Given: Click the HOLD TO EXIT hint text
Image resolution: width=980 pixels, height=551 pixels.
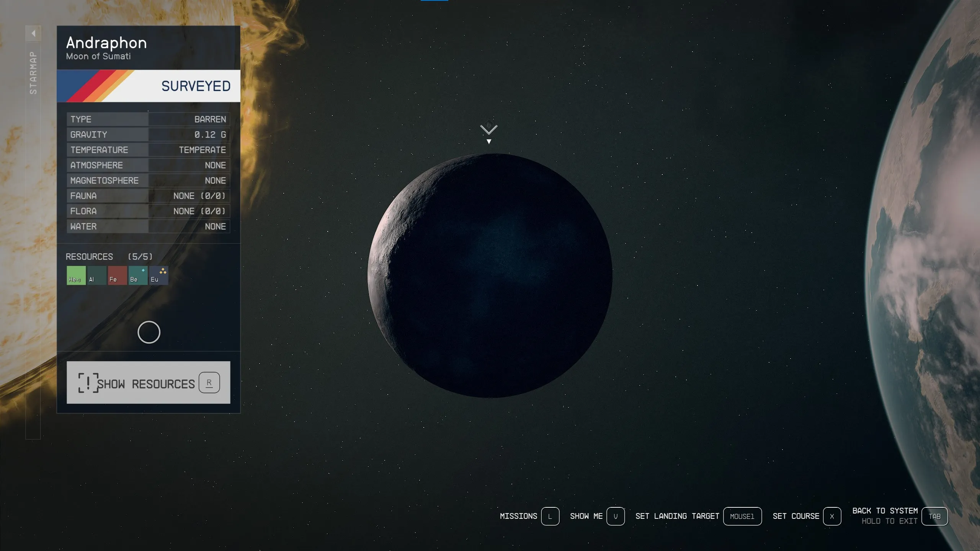Looking at the screenshot, I should (890, 521).
